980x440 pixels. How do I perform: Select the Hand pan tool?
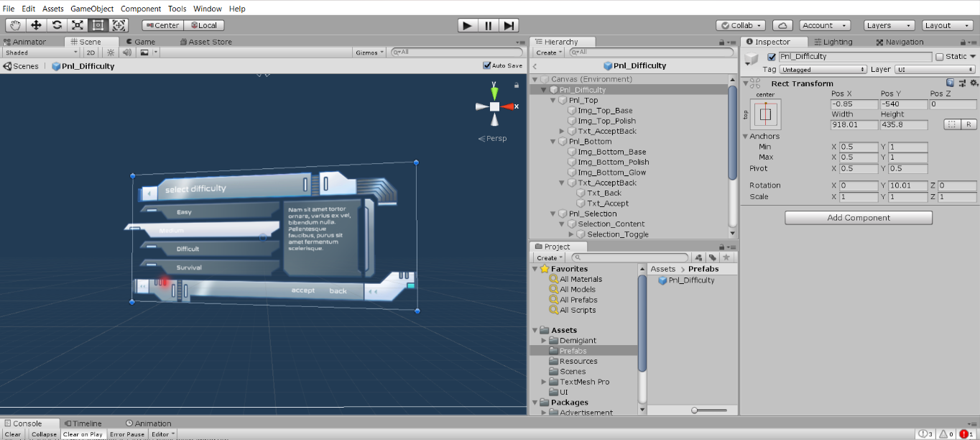coord(14,25)
